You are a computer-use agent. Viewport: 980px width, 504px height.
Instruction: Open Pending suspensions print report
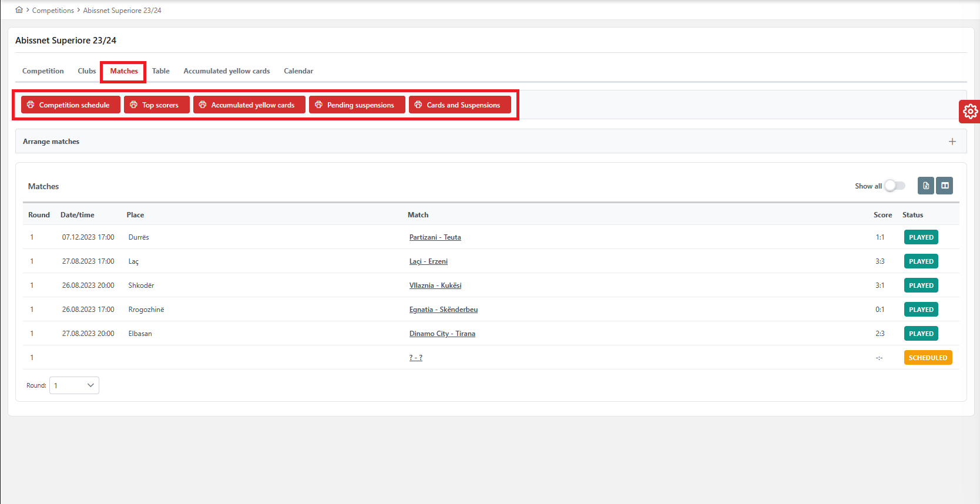(357, 105)
